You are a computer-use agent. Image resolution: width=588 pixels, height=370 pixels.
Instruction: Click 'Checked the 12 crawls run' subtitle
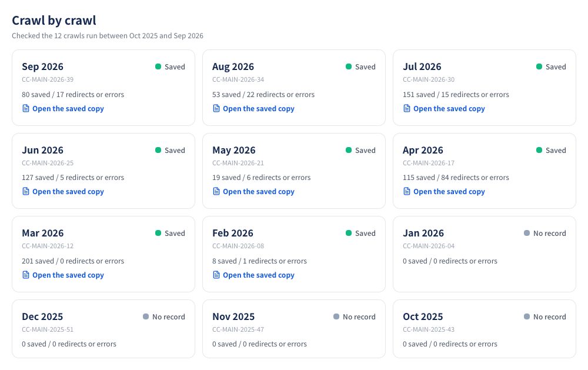click(108, 36)
